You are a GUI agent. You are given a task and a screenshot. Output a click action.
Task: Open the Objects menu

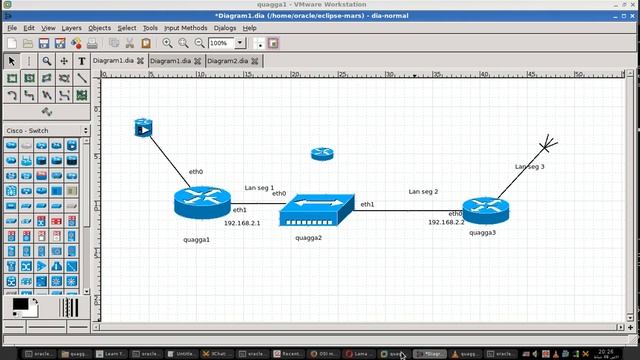(100, 28)
